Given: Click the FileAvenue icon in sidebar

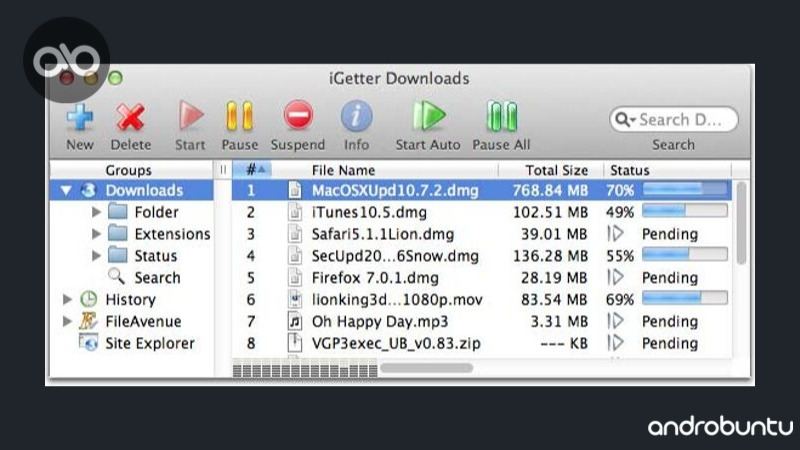Looking at the screenshot, I should click(x=88, y=321).
